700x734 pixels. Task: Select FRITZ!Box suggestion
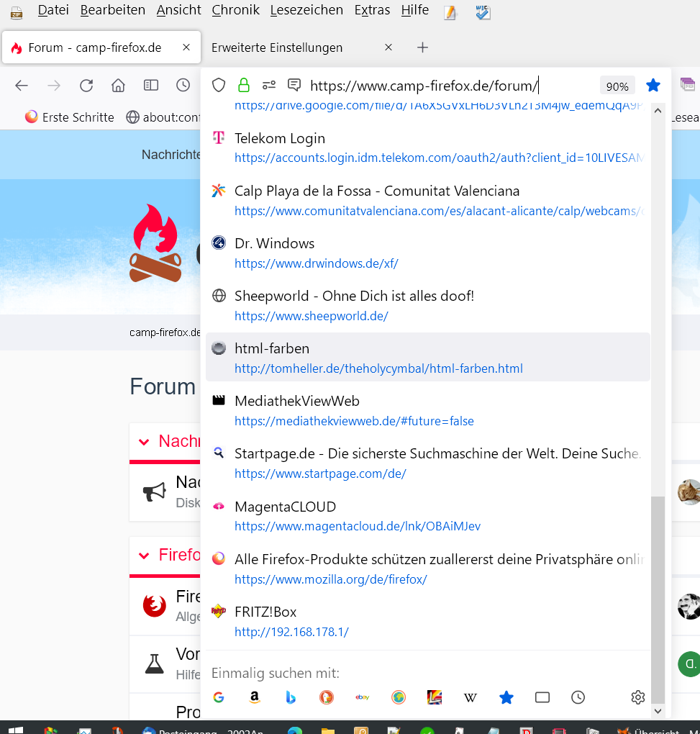[x=428, y=621]
